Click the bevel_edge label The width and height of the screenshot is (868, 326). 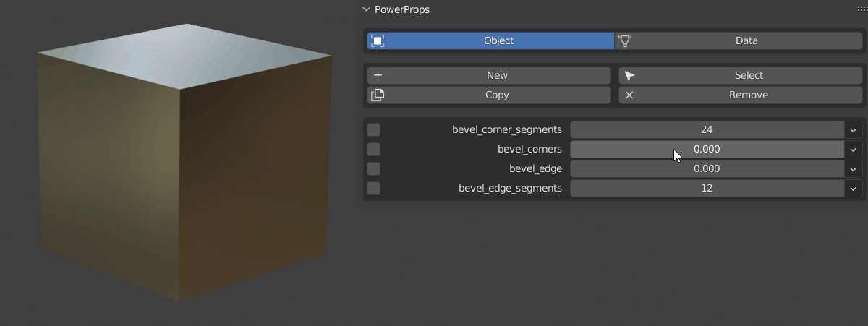(x=535, y=168)
